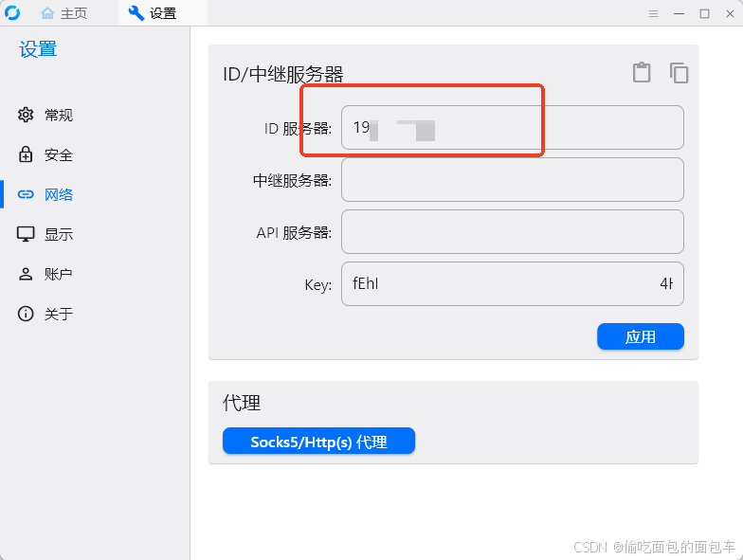Click inside the Key input field

pos(512,284)
